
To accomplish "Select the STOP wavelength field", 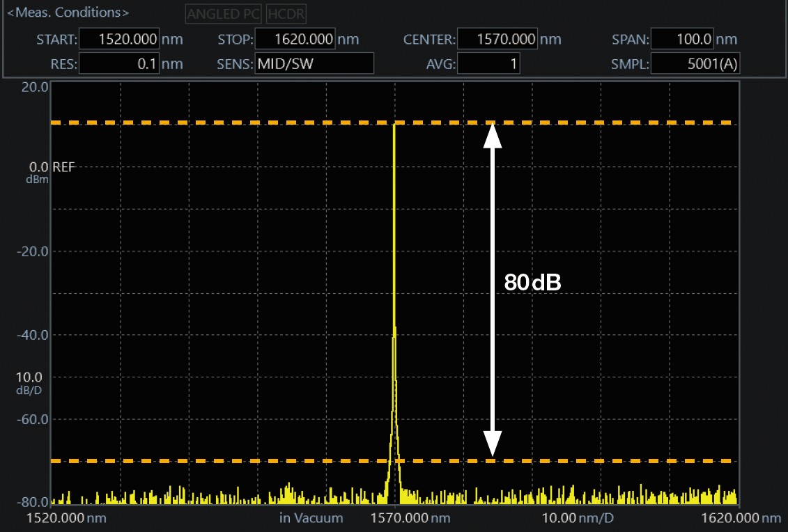I will (295, 39).
